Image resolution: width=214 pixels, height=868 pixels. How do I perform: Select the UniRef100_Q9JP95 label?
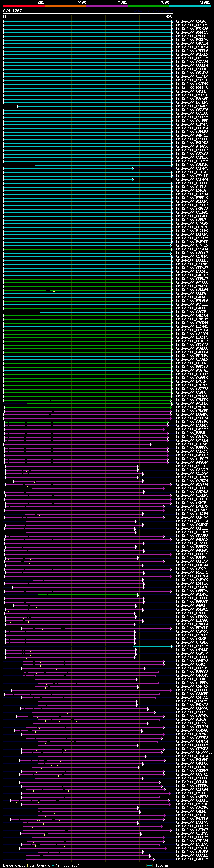coord(192,525)
